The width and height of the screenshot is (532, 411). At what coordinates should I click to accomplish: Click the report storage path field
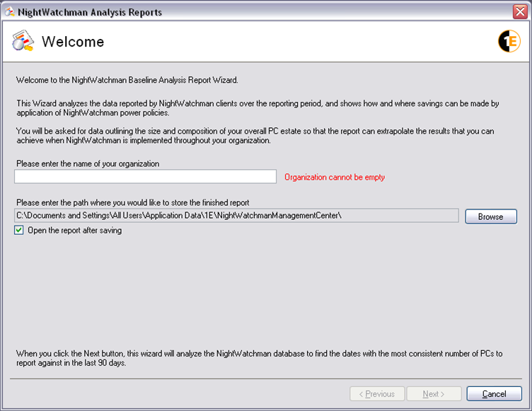coord(237,216)
